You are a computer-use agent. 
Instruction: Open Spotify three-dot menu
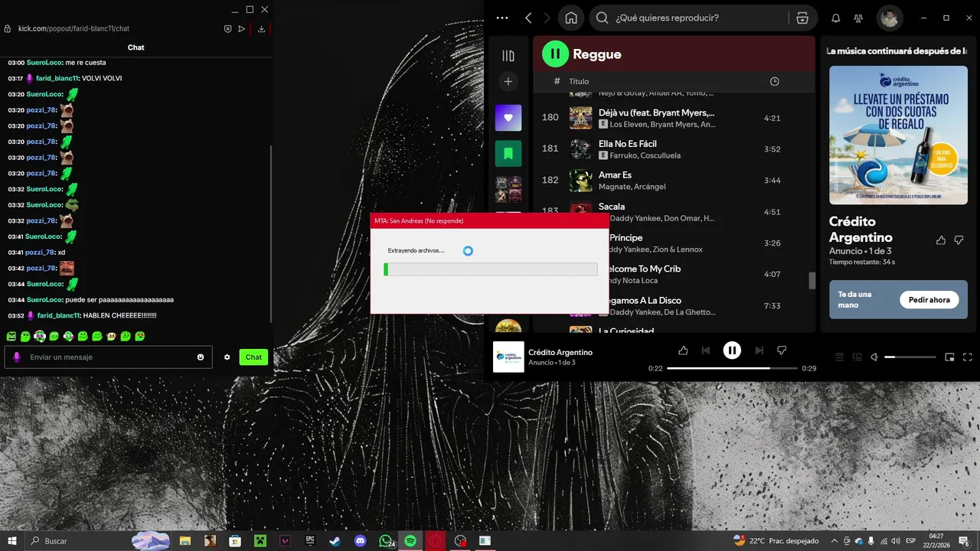502,18
